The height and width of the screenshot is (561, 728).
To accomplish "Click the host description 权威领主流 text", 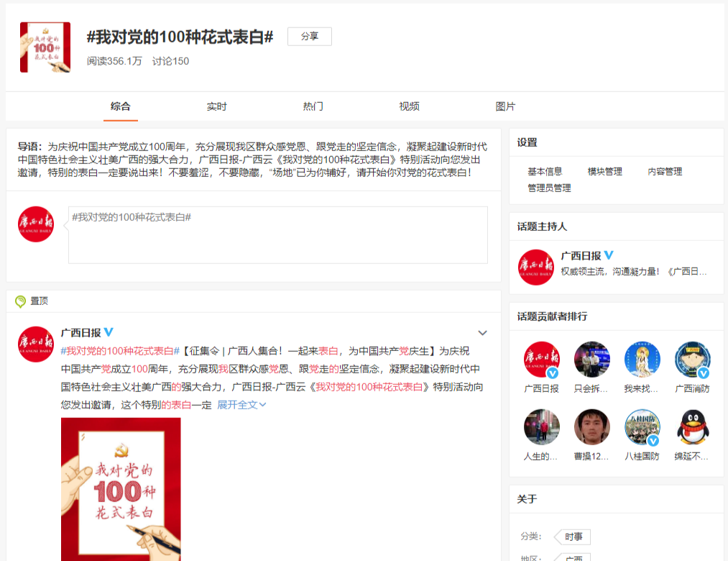I will 633,272.
